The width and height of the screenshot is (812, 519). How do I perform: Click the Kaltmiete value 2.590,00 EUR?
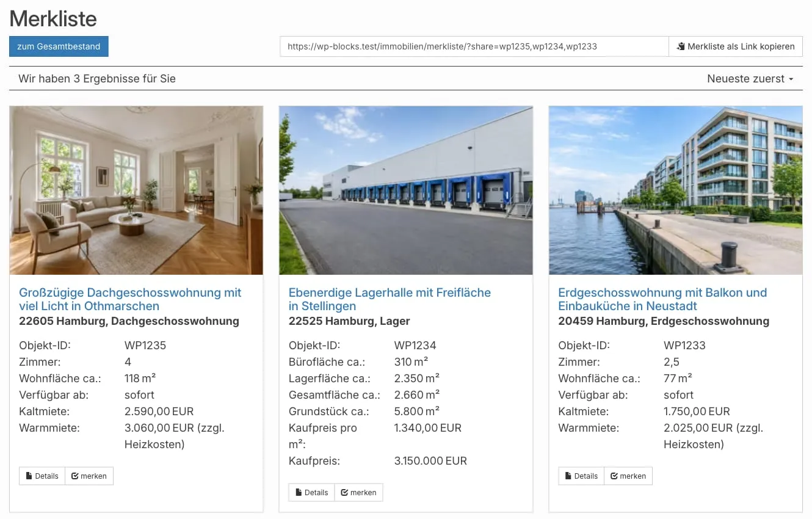click(x=159, y=412)
